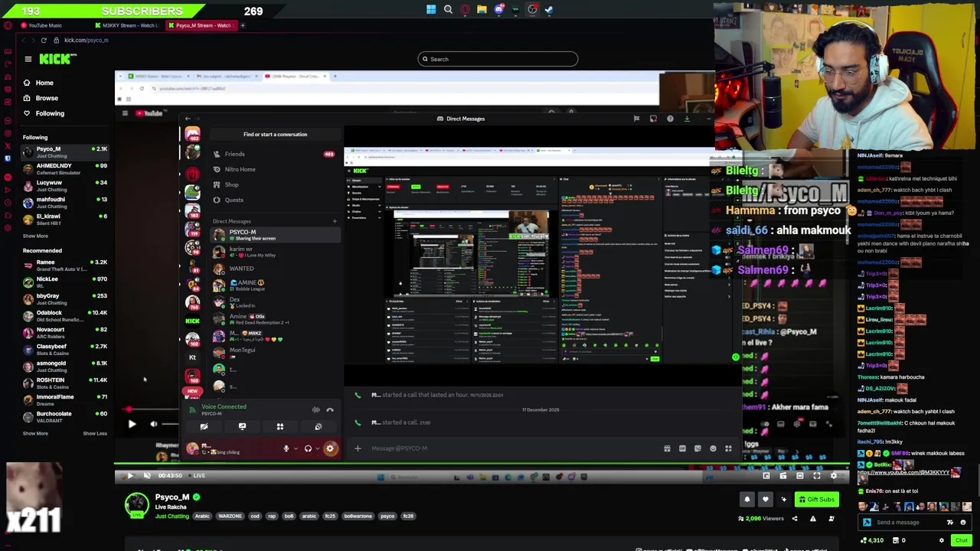980x551 pixels.
Task: Click the WARZONE stream tag
Action: [230, 517]
